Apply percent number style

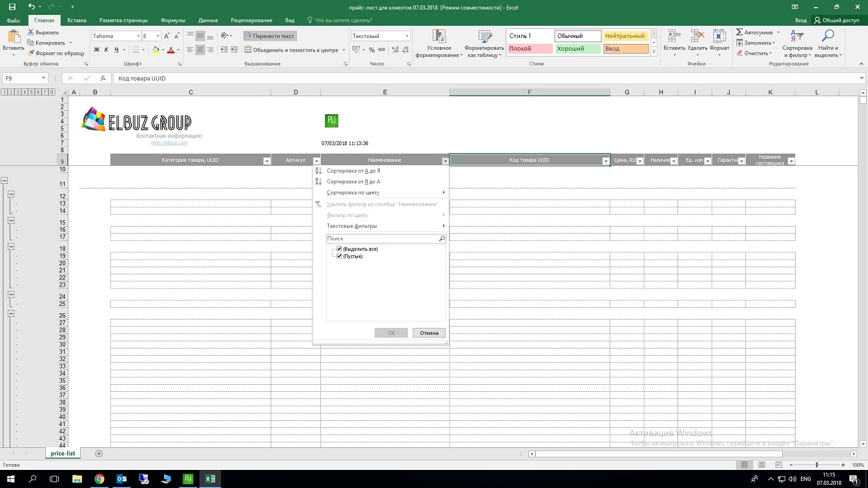(372, 50)
